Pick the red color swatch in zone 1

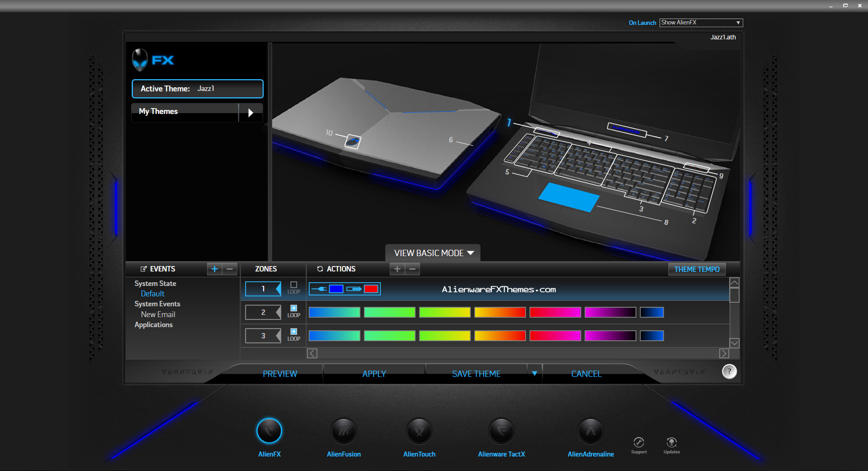coord(371,289)
